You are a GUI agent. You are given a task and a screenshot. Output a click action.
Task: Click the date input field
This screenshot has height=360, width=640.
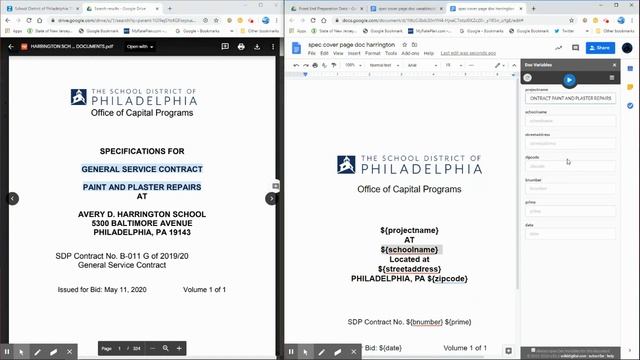tap(570, 234)
